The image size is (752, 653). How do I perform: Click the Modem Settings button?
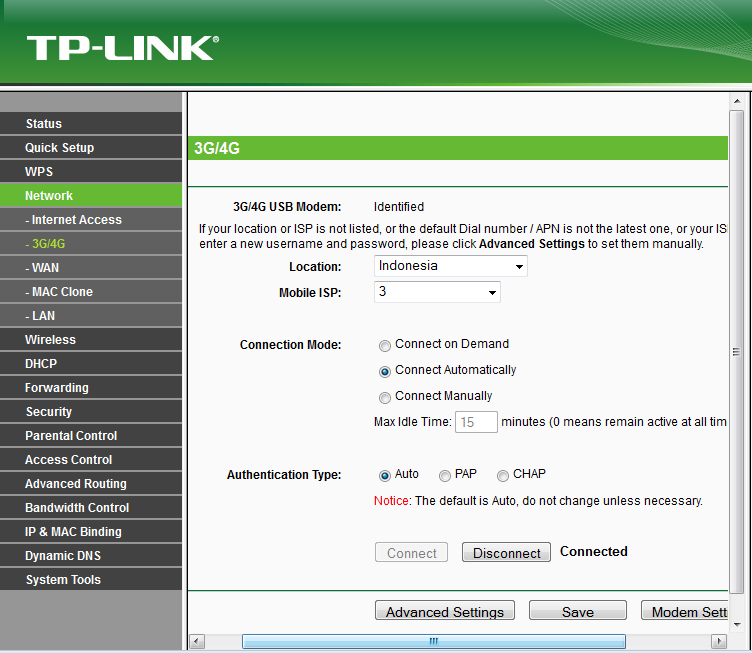(684, 611)
